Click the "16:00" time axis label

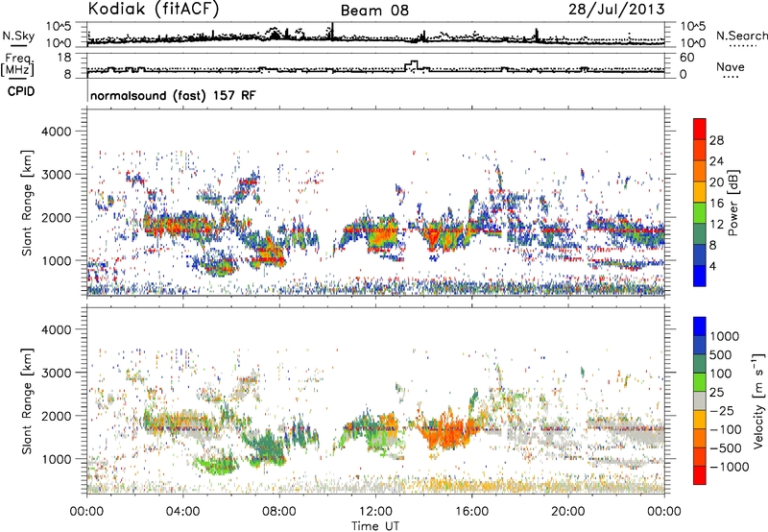[471, 512]
